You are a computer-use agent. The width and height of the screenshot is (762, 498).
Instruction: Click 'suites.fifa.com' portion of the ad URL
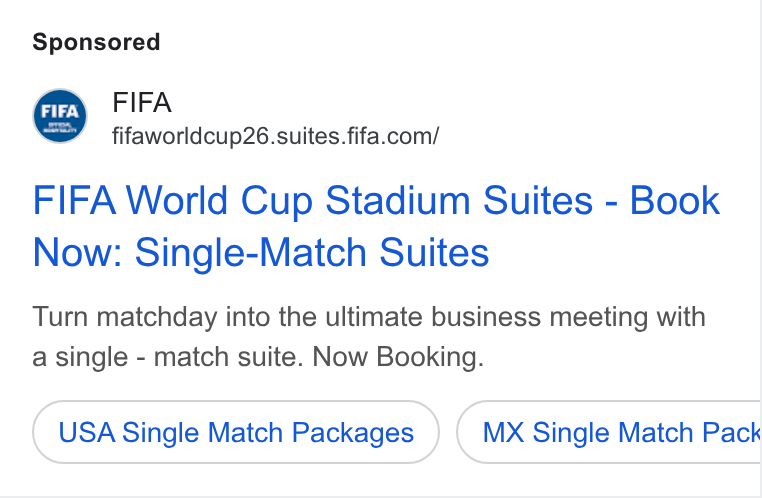tap(358, 137)
